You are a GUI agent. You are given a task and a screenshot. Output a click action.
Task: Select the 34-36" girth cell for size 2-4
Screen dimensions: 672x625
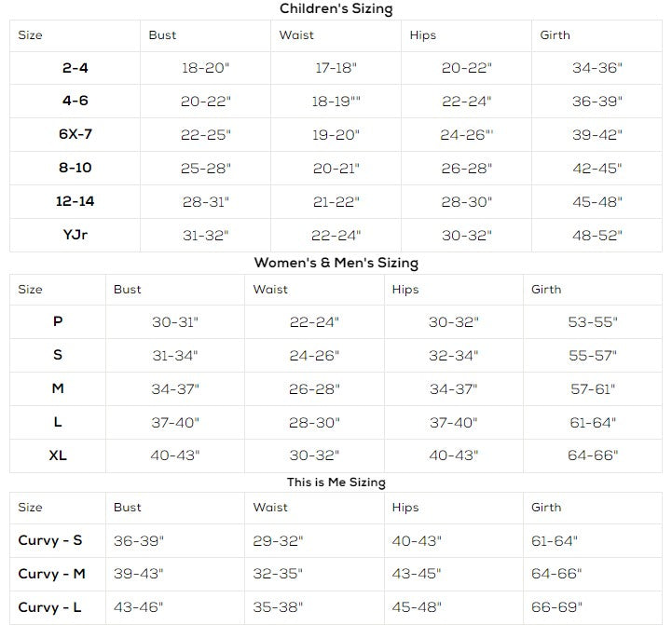click(597, 68)
